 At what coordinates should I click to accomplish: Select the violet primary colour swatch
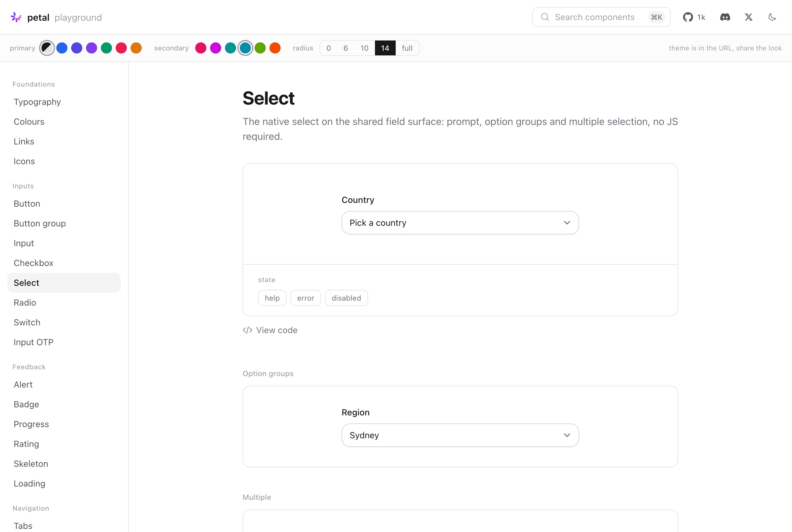pyautogui.click(x=92, y=48)
